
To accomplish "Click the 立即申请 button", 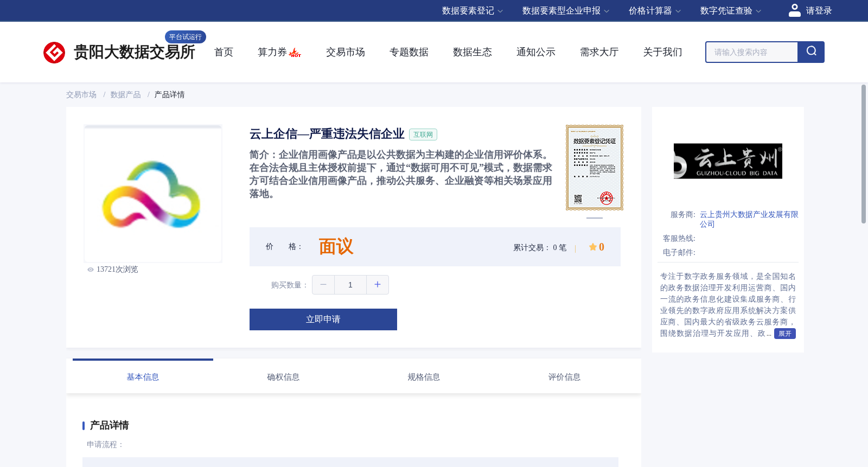I will pos(323,319).
